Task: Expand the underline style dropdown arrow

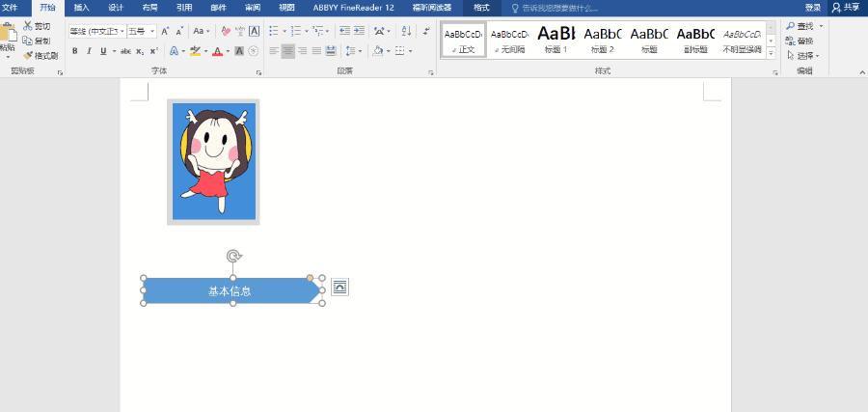Action: point(114,51)
